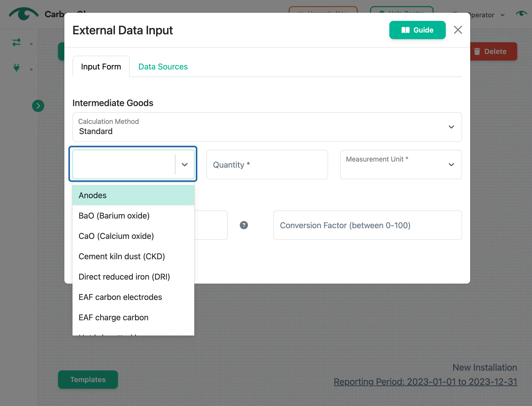Expand sidebar with green chevron circle
This screenshot has height=406, width=532.
(38, 106)
